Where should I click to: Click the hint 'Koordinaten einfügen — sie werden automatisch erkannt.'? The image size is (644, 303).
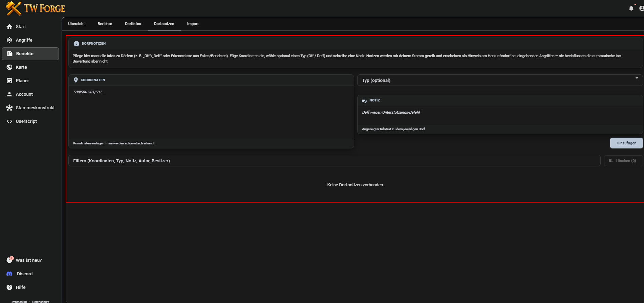(114, 143)
